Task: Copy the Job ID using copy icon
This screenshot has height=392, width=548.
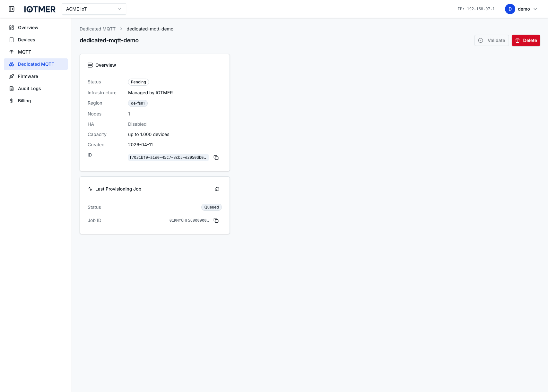Action: [x=216, y=220]
